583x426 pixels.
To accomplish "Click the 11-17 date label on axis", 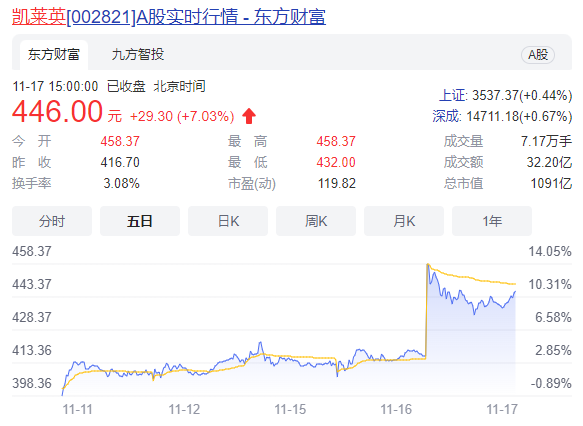I will pyautogui.click(x=502, y=409).
